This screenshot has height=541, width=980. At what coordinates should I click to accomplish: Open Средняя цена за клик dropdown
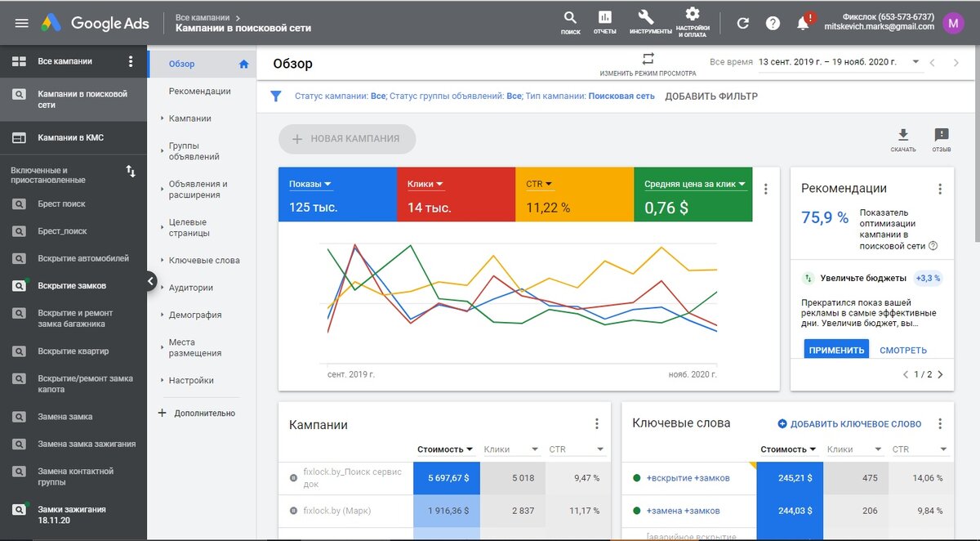coord(695,184)
